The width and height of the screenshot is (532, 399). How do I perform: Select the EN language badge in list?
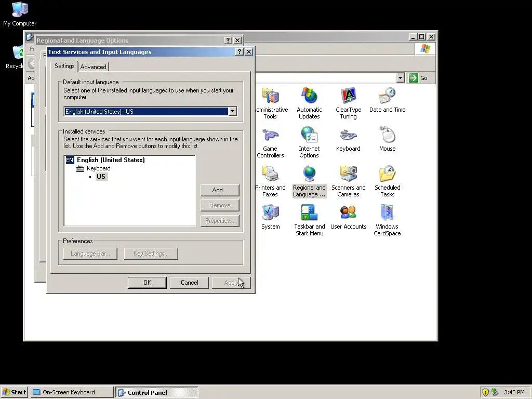click(x=70, y=160)
